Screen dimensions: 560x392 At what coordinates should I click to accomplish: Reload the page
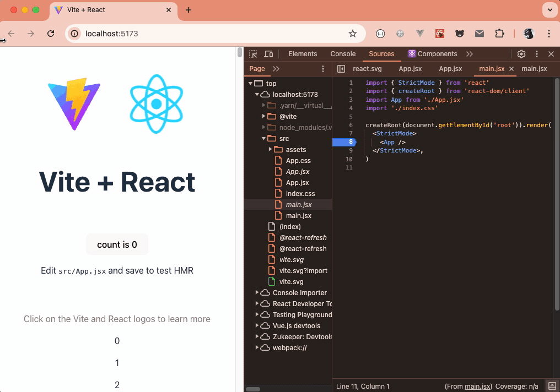pyautogui.click(x=51, y=33)
